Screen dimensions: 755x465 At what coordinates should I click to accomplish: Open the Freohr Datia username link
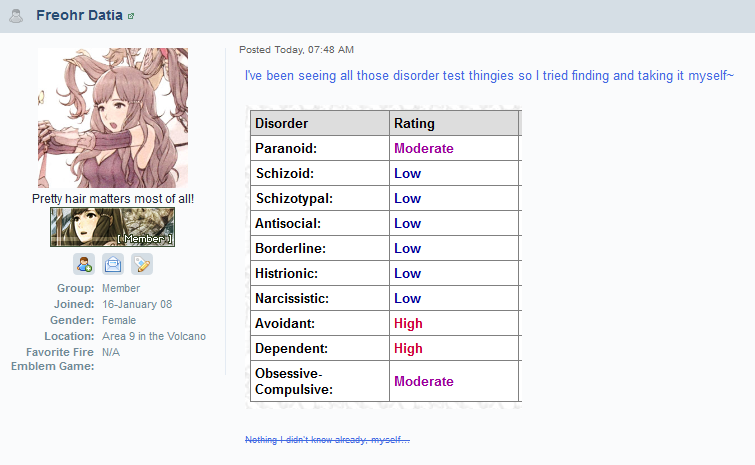[x=79, y=15]
